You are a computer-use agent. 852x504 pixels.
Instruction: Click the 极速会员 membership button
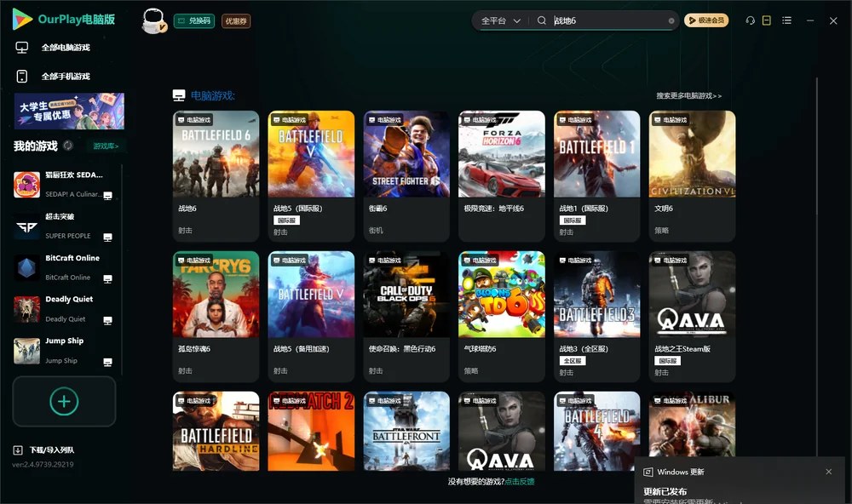click(706, 20)
